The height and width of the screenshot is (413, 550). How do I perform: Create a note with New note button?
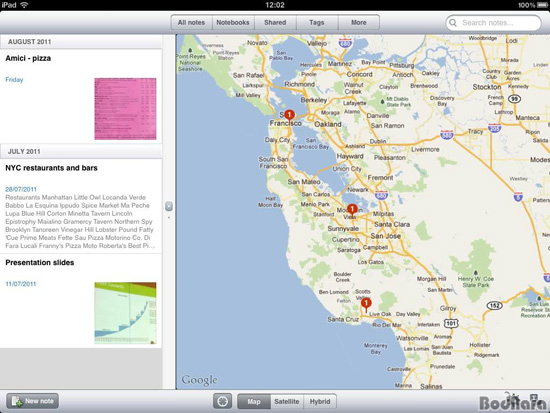coord(32,401)
